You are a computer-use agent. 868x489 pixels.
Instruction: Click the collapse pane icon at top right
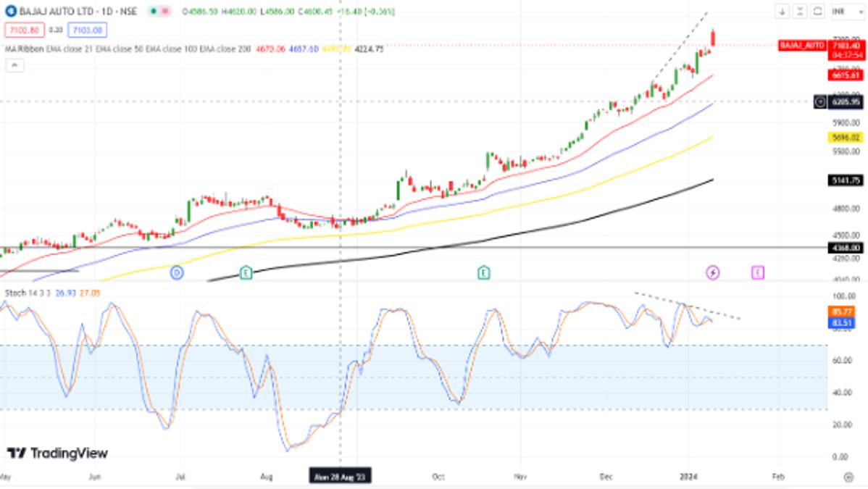[x=800, y=12]
